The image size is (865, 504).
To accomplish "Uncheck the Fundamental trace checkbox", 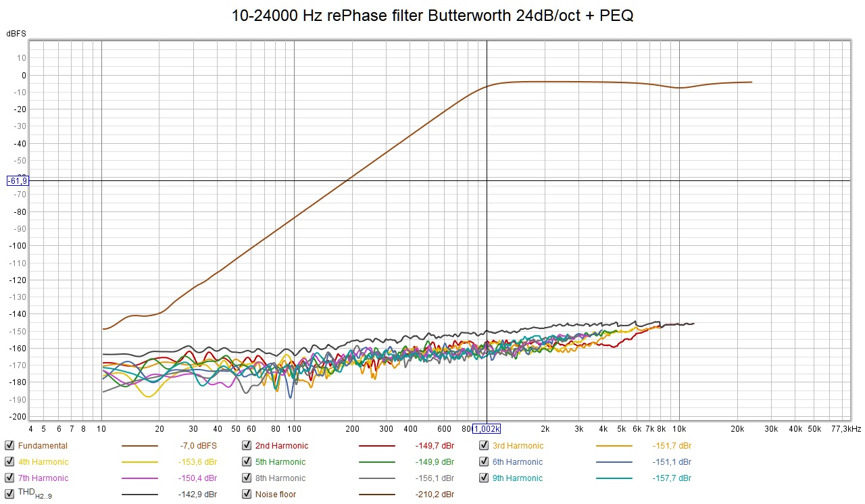I will click(9, 446).
